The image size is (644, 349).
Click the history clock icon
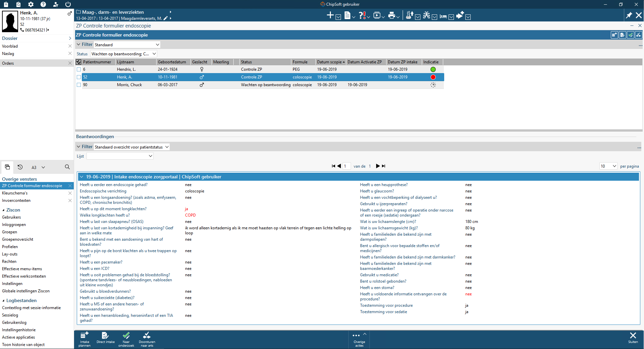(20, 167)
